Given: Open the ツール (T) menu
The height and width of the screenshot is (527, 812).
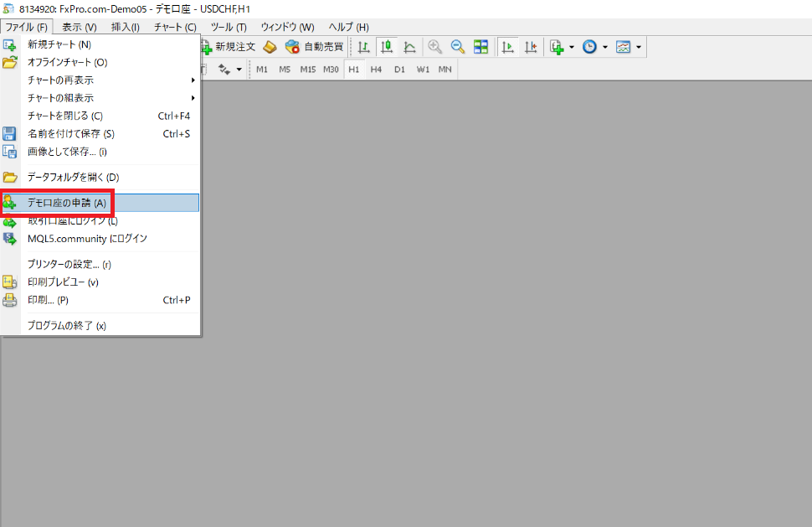Looking at the screenshot, I should click(229, 27).
